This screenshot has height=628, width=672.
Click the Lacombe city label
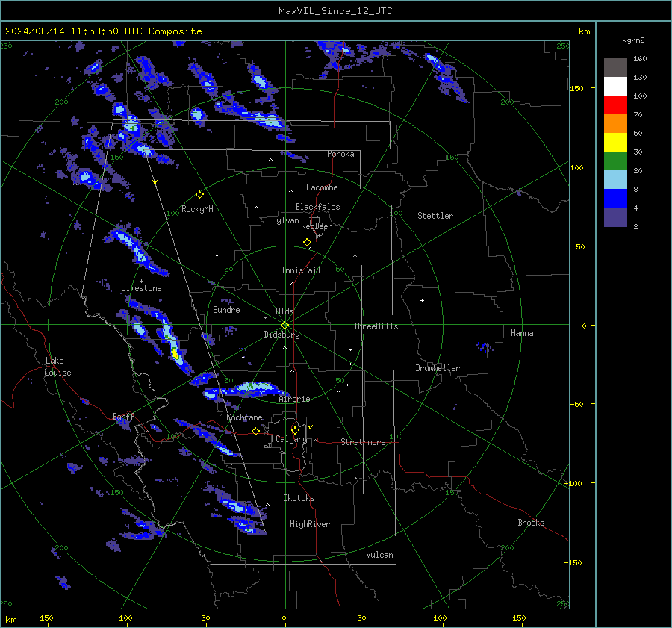tap(322, 187)
